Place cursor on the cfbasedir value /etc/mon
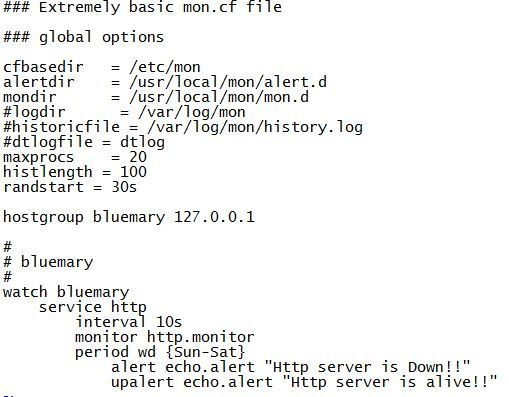This screenshot has height=397, width=509. 165,67
